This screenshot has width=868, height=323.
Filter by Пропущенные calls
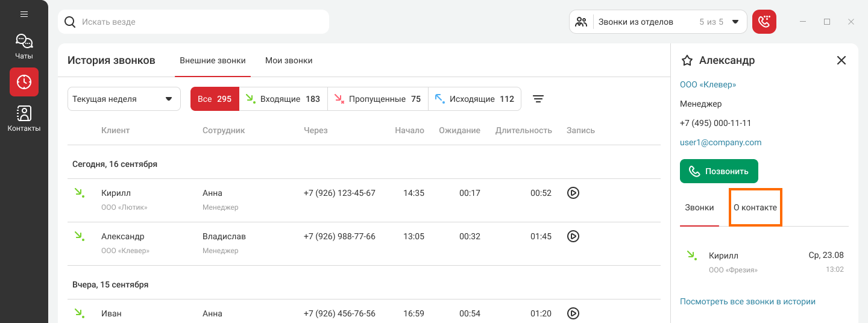[x=378, y=99]
